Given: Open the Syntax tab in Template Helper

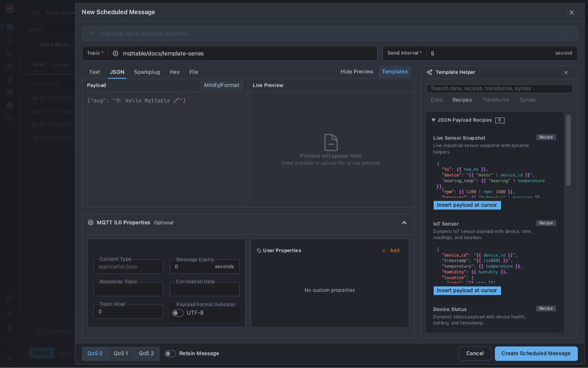Looking at the screenshot, I should coord(528,100).
